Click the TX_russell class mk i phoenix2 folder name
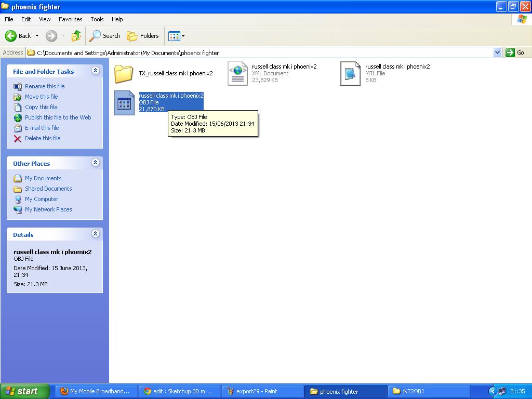 click(x=176, y=73)
